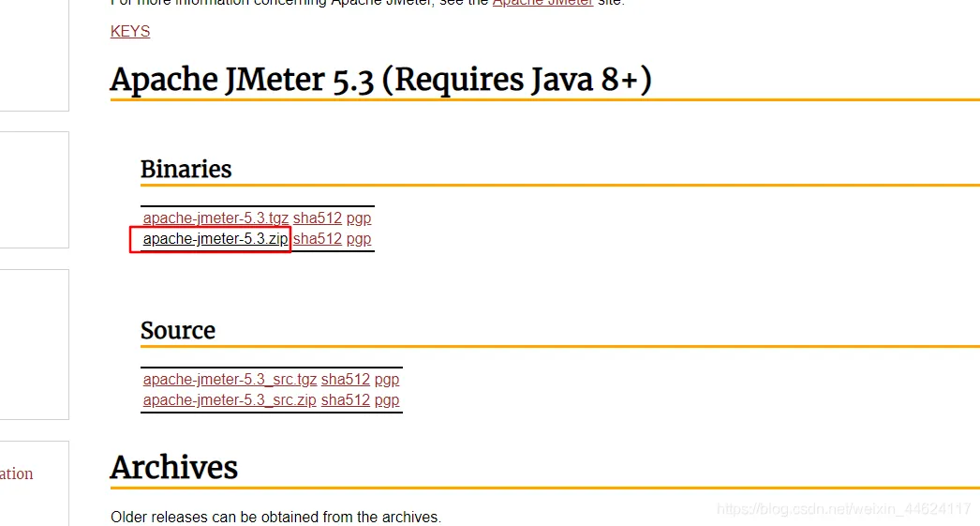Open sha512 for the source tgz file
This screenshot has height=526, width=980.
click(346, 379)
